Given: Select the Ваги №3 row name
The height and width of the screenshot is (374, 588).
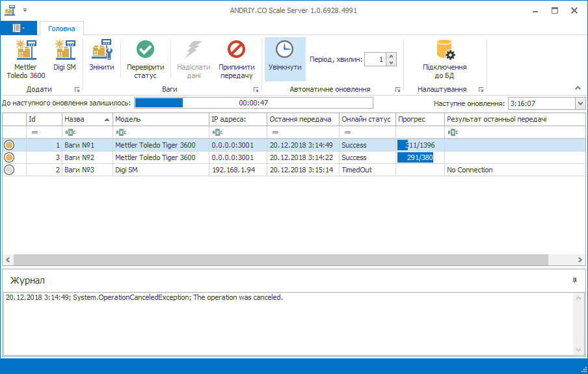Looking at the screenshot, I should 79,170.
